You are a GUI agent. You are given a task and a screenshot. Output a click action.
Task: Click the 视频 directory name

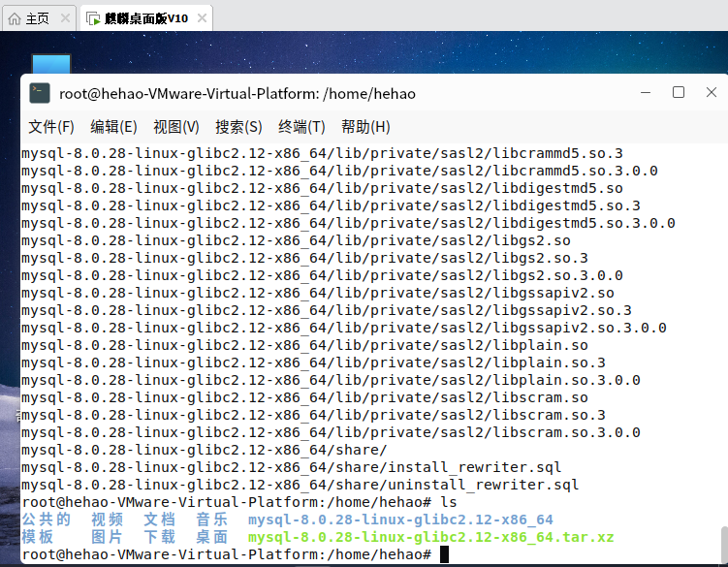108,520
